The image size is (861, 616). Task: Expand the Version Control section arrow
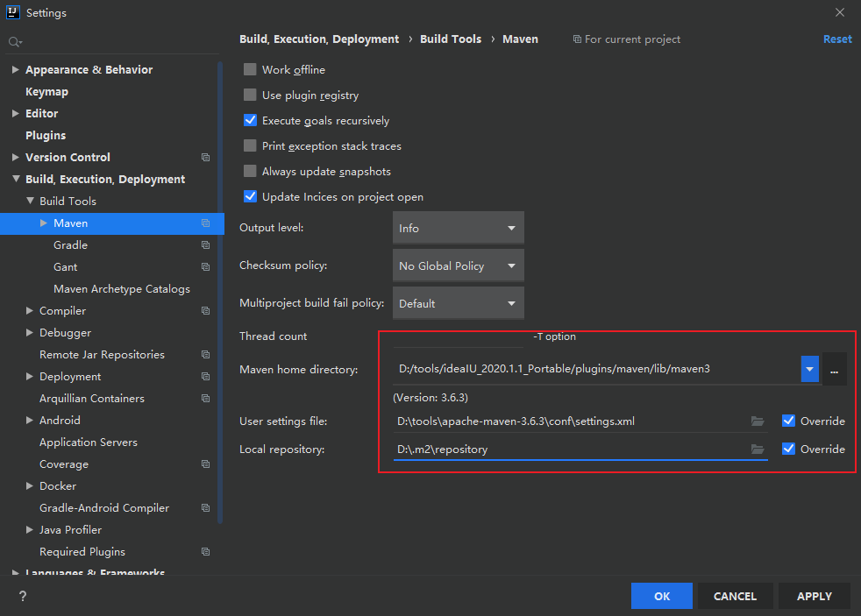point(16,158)
